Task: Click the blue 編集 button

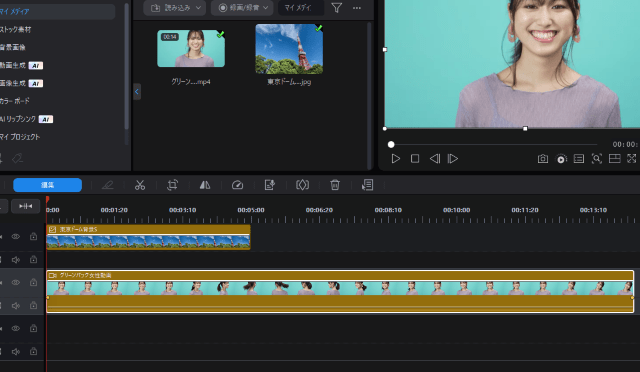Action: point(47,185)
